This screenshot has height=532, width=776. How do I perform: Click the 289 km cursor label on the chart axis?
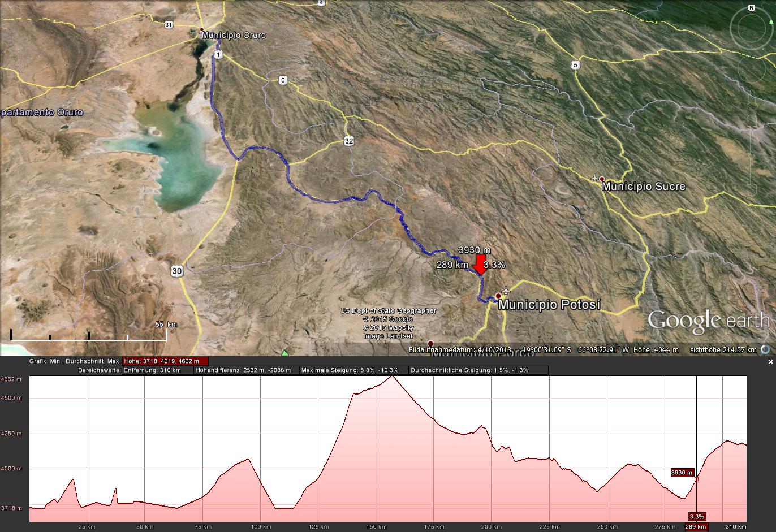[696, 527]
